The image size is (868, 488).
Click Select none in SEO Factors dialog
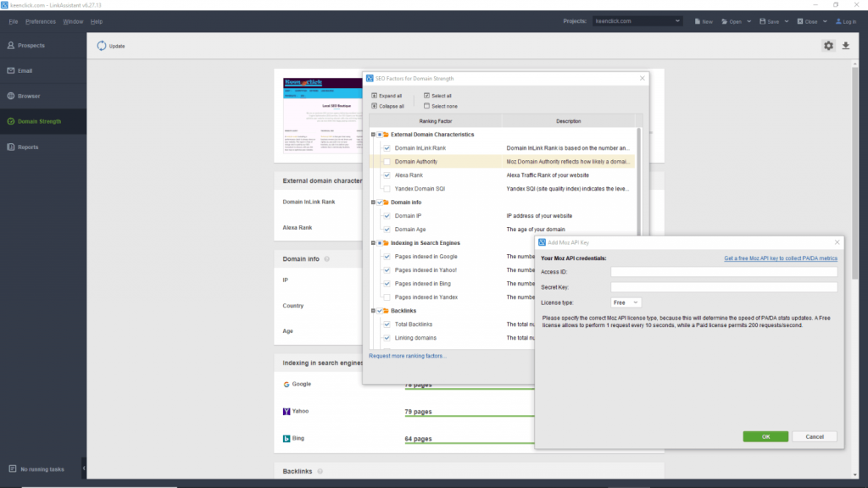click(441, 106)
